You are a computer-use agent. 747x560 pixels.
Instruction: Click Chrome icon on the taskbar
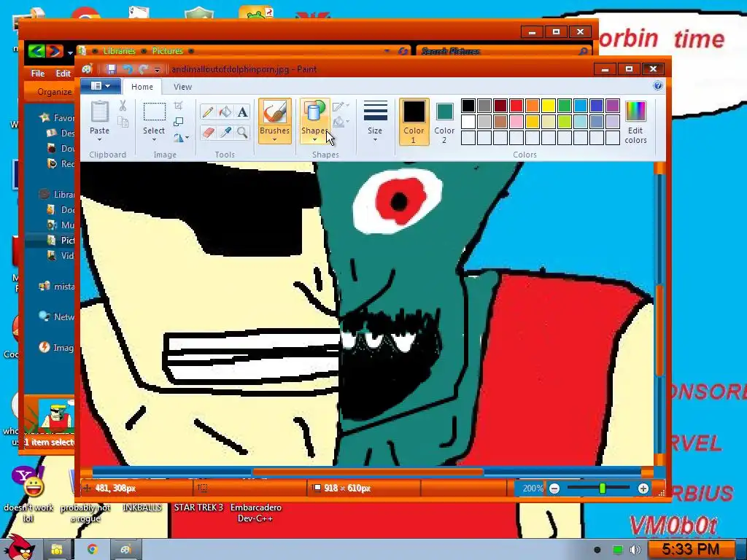tap(93, 550)
